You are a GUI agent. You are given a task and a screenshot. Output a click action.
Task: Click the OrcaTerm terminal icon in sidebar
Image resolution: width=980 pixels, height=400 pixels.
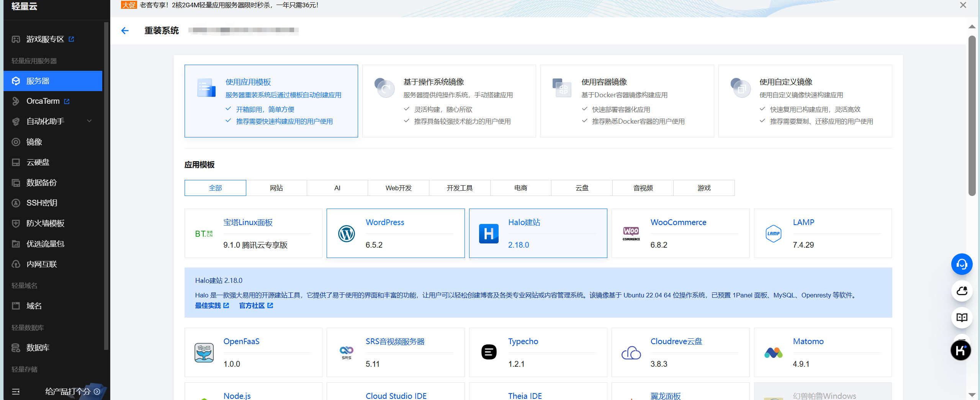click(x=16, y=101)
